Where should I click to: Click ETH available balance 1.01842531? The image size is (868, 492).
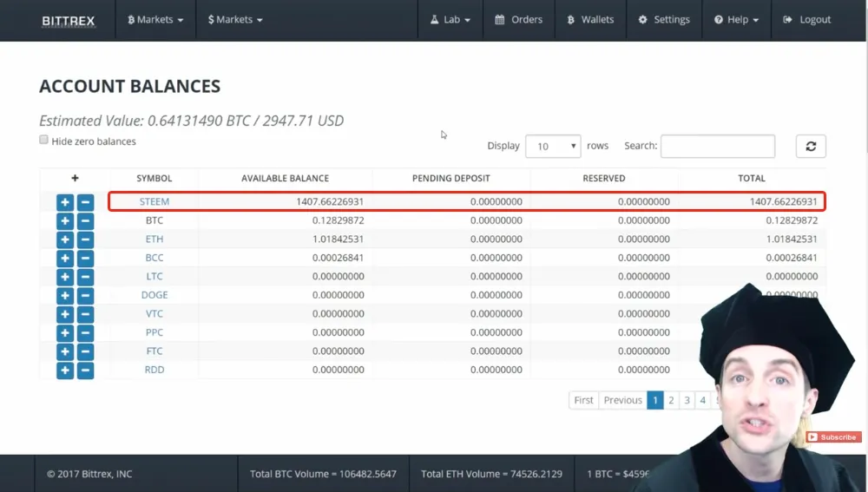(339, 239)
